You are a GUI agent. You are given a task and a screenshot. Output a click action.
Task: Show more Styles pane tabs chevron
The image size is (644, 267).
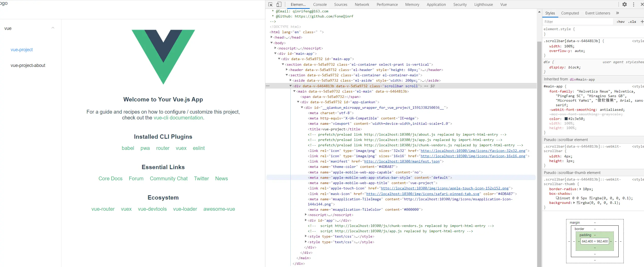pos(617,13)
